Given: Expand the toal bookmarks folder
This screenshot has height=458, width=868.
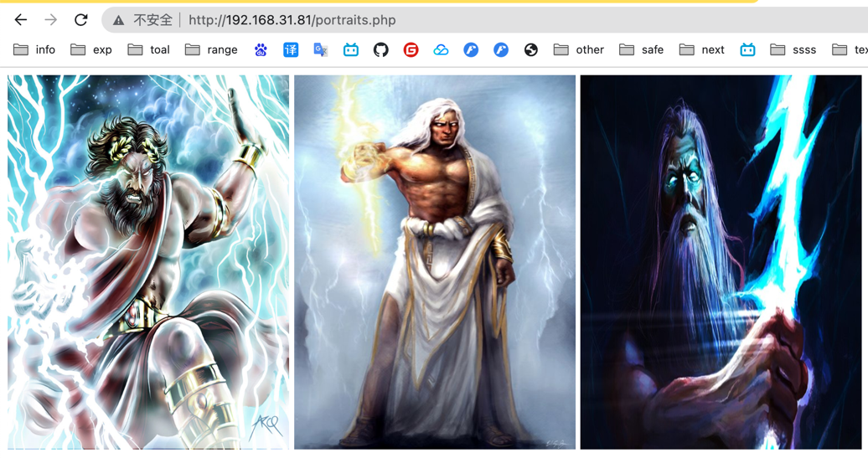Looking at the screenshot, I should coord(148,50).
